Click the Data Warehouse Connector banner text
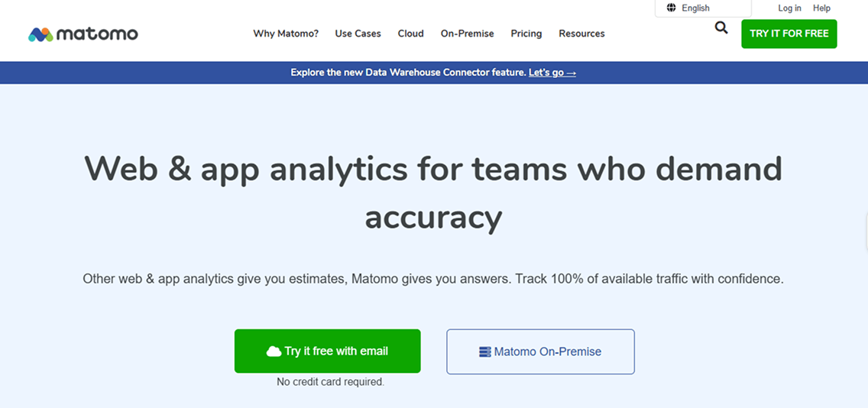Screen dimensions: 868x408 point(408,73)
